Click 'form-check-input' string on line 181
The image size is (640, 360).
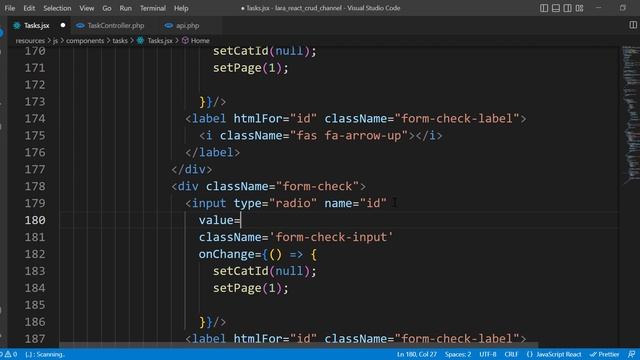pyautogui.click(x=331, y=237)
